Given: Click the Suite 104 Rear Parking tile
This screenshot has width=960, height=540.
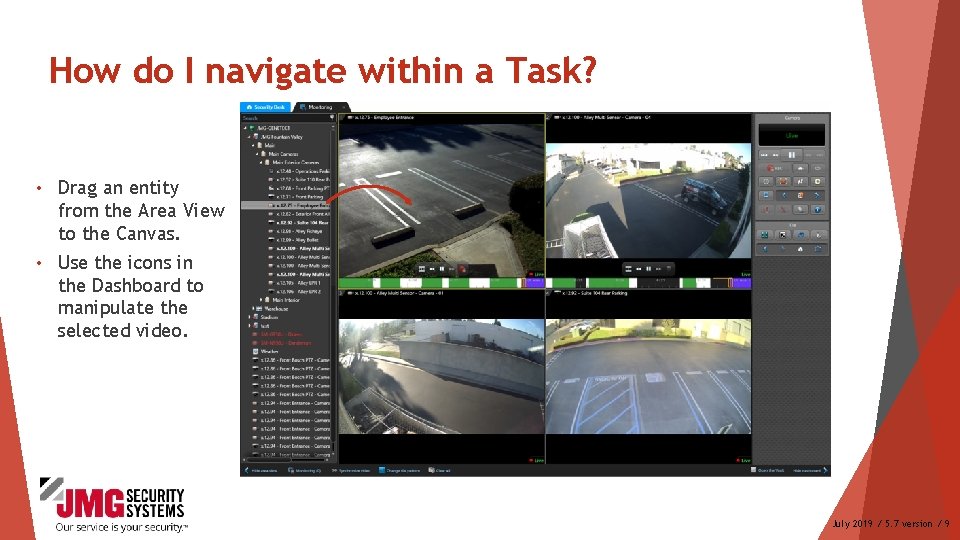Looking at the screenshot, I should pyautogui.click(x=648, y=376).
